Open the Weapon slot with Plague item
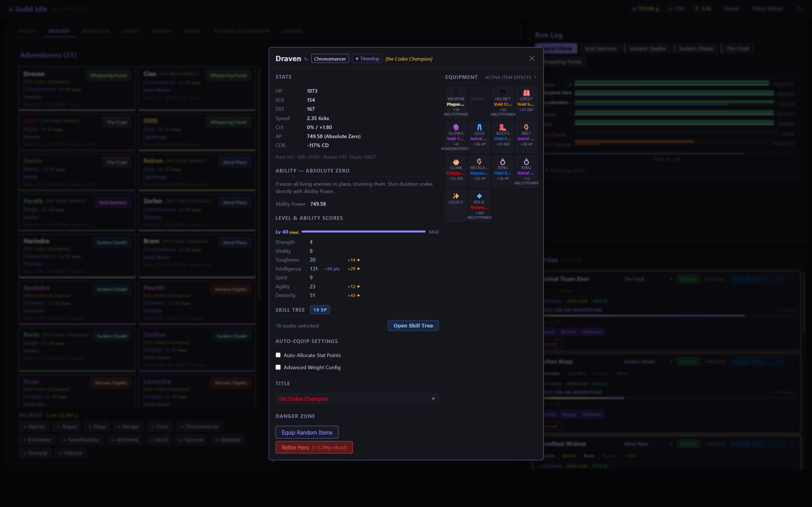This screenshot has height=507, width=812. click(x=456, y=103)
